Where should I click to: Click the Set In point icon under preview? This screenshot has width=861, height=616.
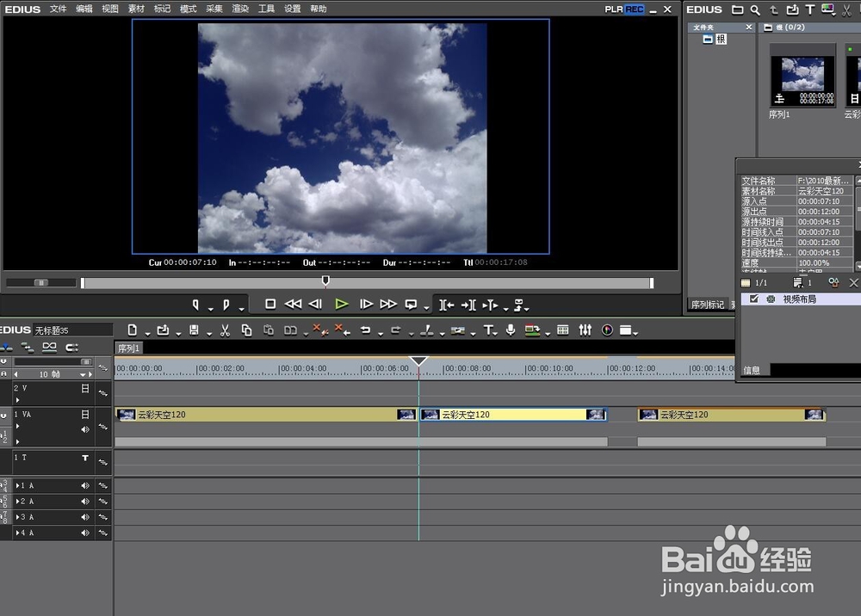[x=195, y=305]
